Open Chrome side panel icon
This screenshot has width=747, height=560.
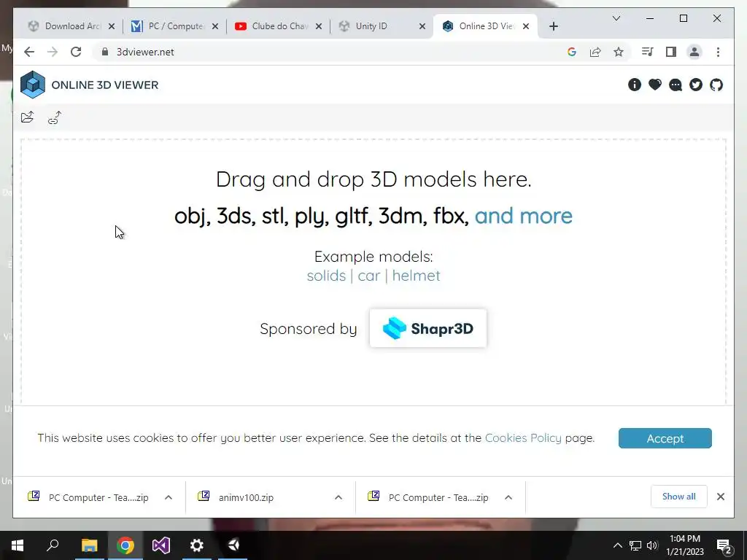[671, 52]
